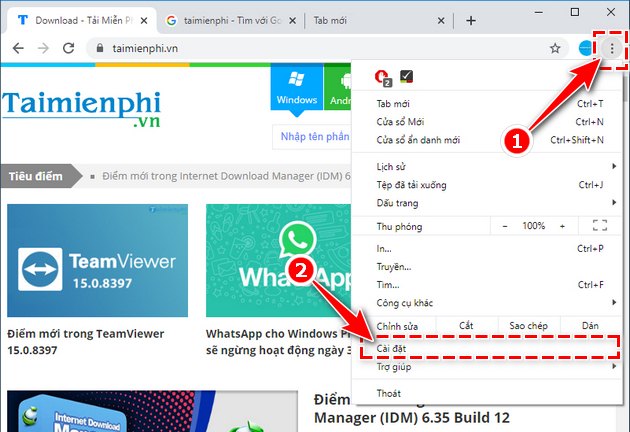
Task: Open a new tab with plus button
Action: click(471, 20)
